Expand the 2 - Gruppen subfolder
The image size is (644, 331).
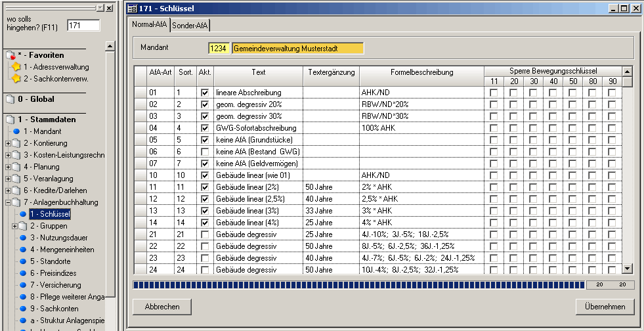[16, 226]
